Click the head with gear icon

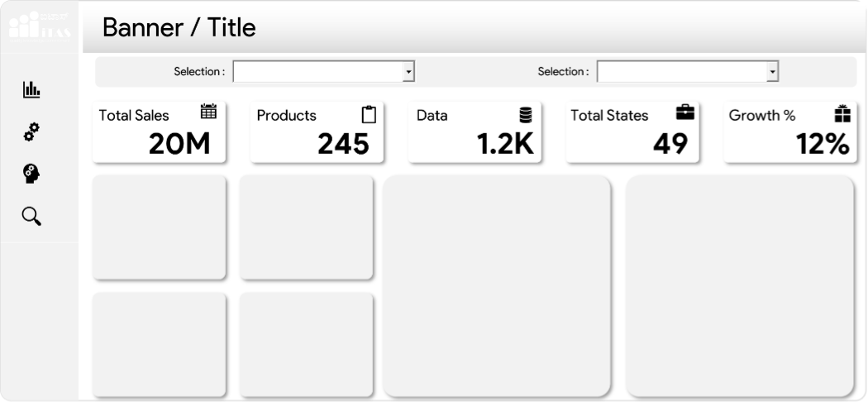click(31, 174)
